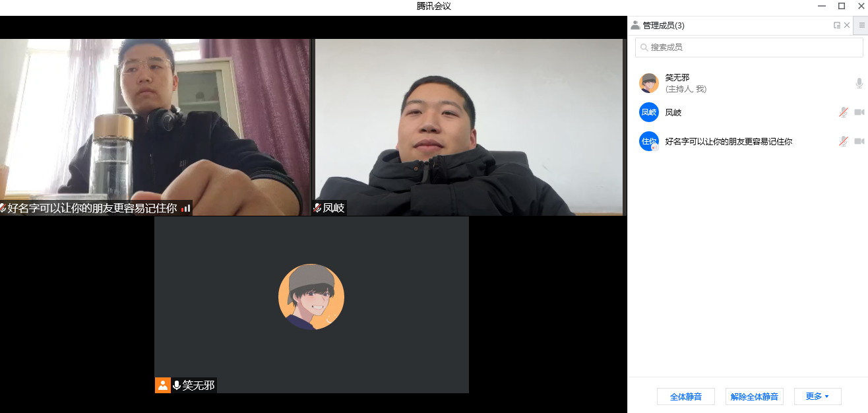868x413 pixels.
Task: Unmute 凤岐's microphone in the member list
Action: 843,112
